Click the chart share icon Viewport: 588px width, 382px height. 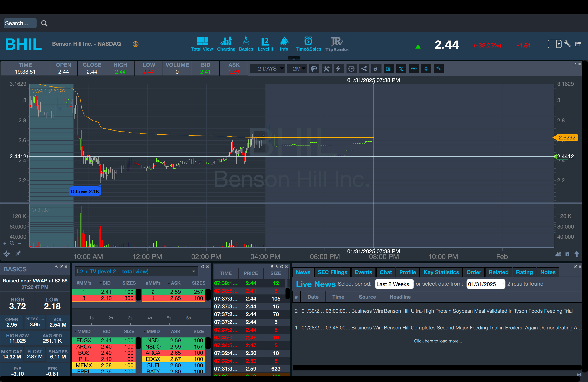tap(364, 69)
